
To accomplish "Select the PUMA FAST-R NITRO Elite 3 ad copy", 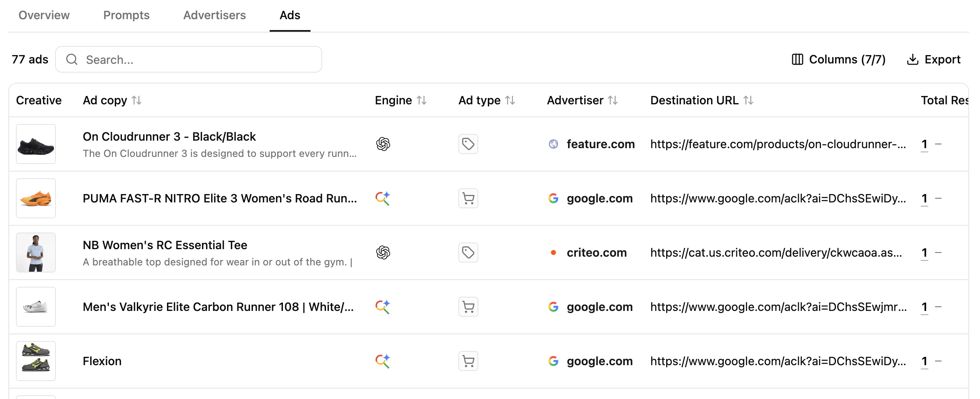I will (220, 198).
